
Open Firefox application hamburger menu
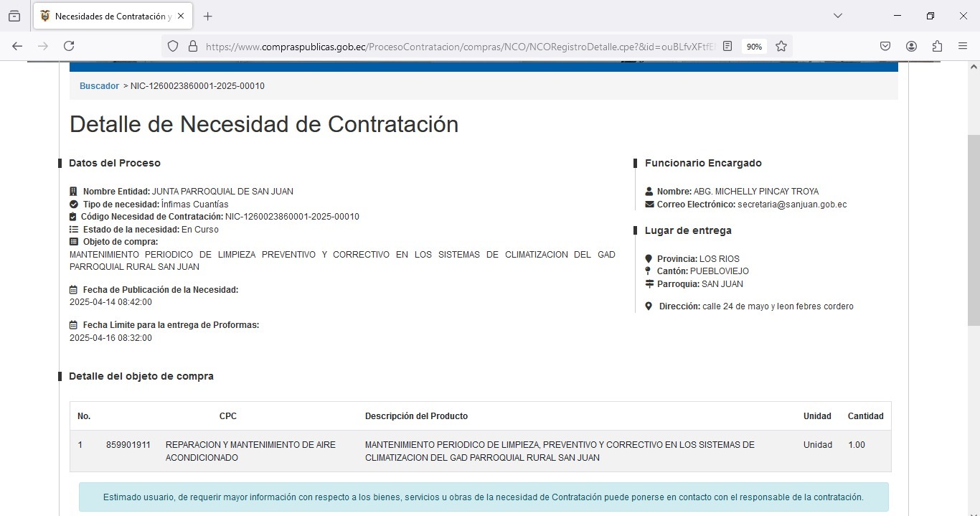pos(963,46)
